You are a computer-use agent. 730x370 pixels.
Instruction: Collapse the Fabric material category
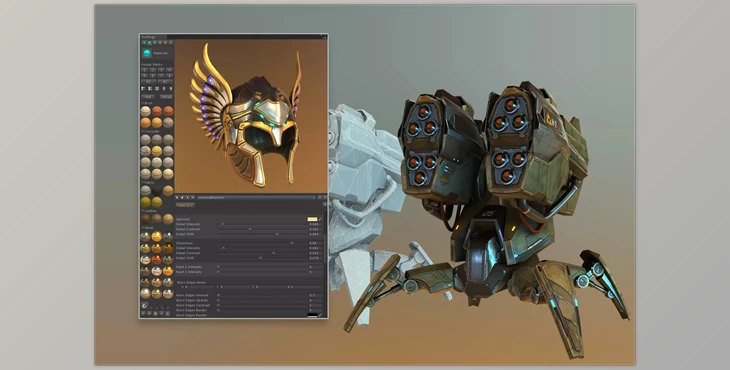point(148,182)
